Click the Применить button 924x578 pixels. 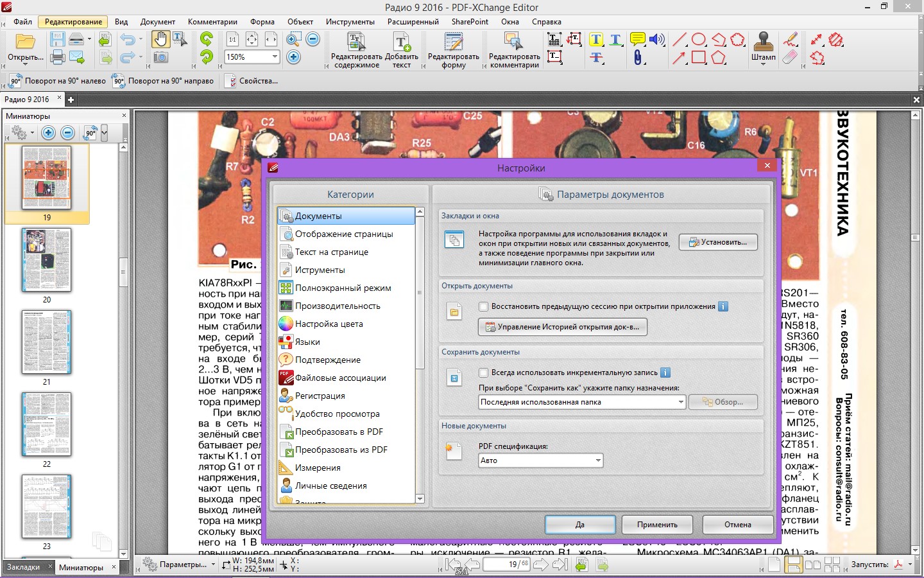click(x=657, y=525)
